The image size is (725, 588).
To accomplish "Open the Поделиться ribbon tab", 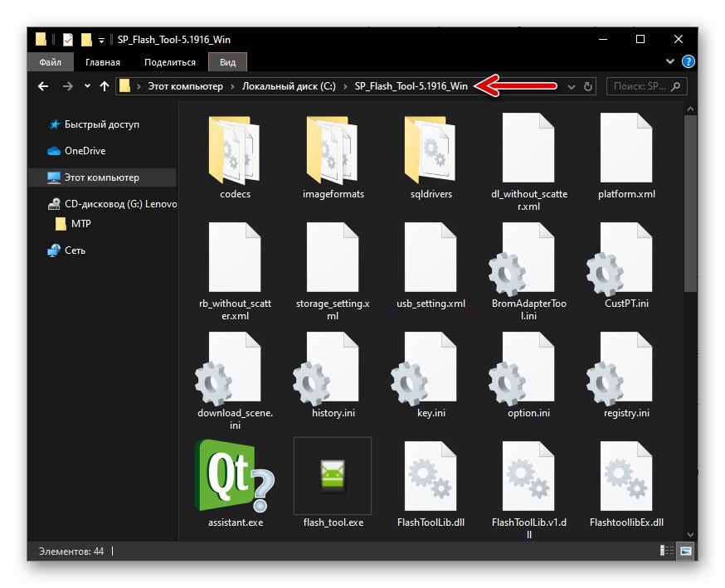I will click(170, 62).
